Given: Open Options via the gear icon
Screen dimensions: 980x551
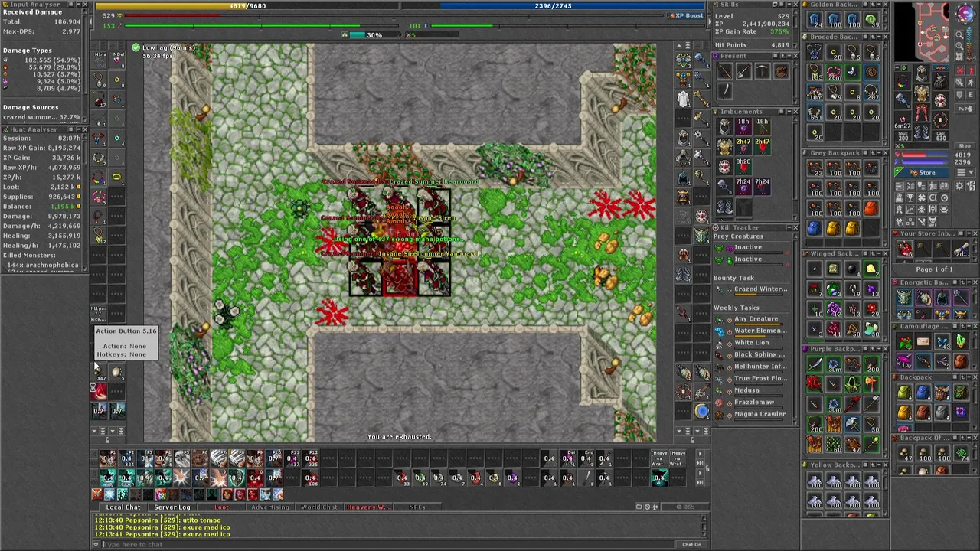Looking at the screenshot, I should [x=959, y=186].
